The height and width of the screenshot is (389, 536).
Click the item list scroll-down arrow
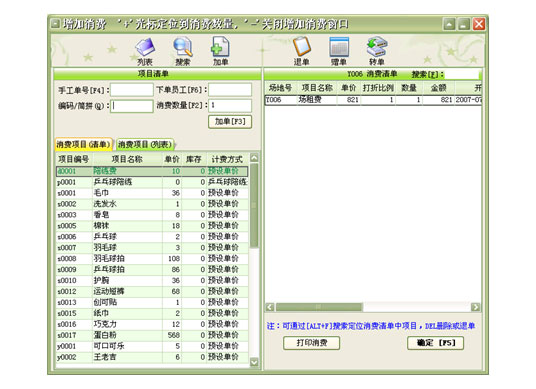tap(254, 362)
